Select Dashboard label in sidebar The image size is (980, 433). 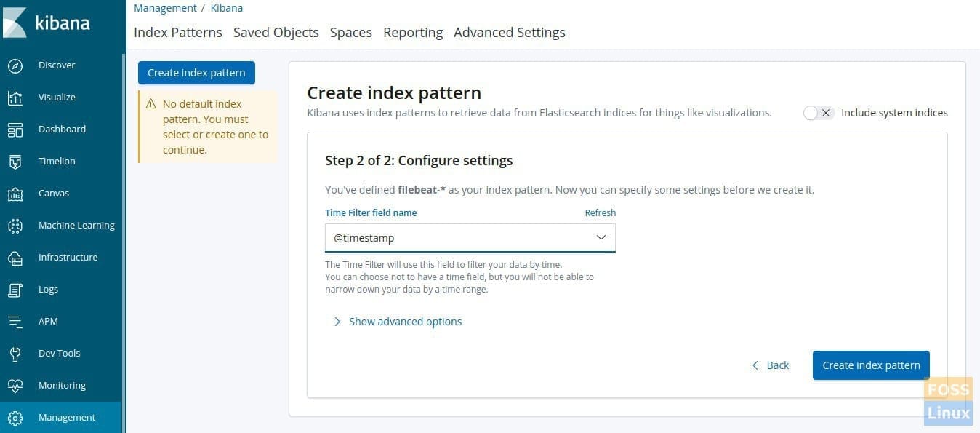62,130
